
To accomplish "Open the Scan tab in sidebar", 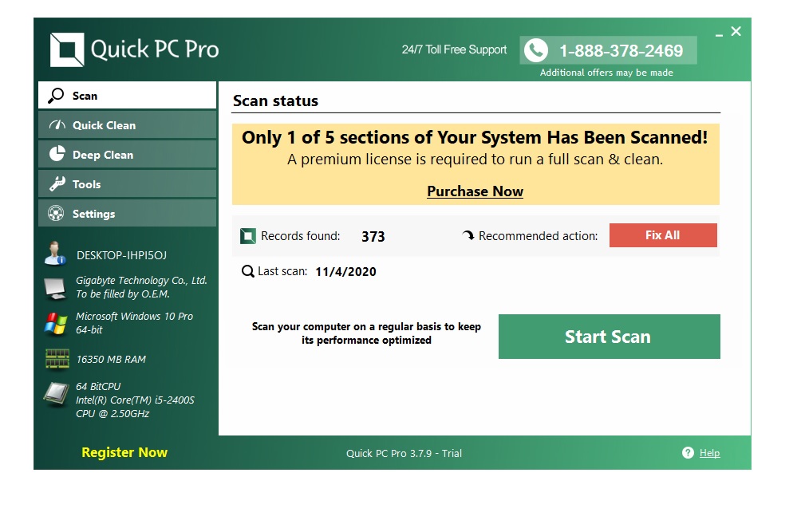I will pos(127,96).
